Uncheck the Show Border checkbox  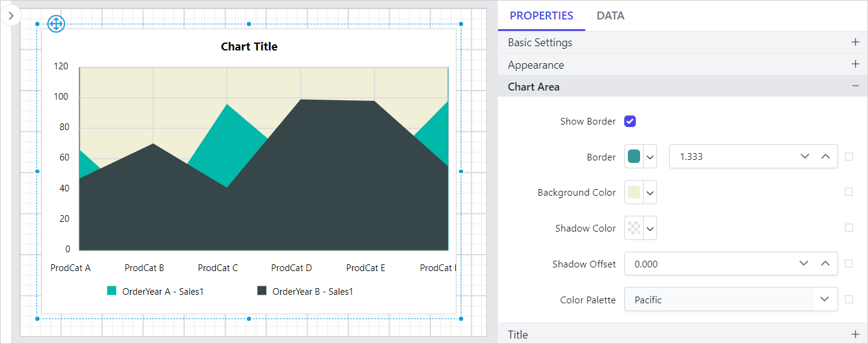(630, 122)
